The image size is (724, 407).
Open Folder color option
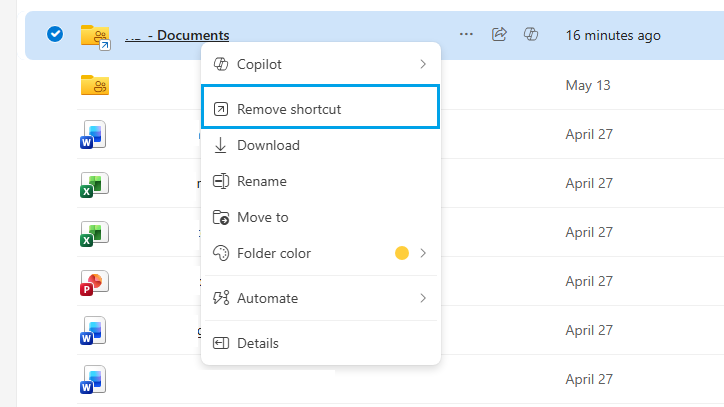tap(320, 253)
